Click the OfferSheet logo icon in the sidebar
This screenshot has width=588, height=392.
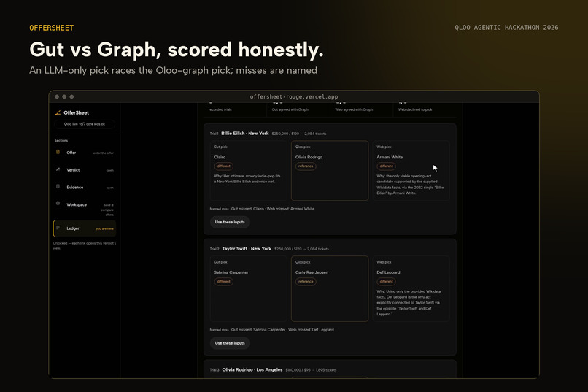pos(58,112)
